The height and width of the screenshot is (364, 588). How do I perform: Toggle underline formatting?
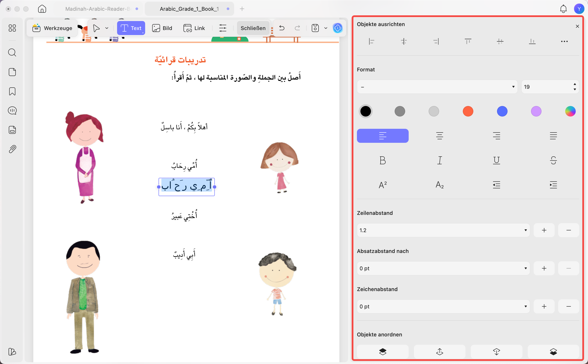[x=496, y=160]
